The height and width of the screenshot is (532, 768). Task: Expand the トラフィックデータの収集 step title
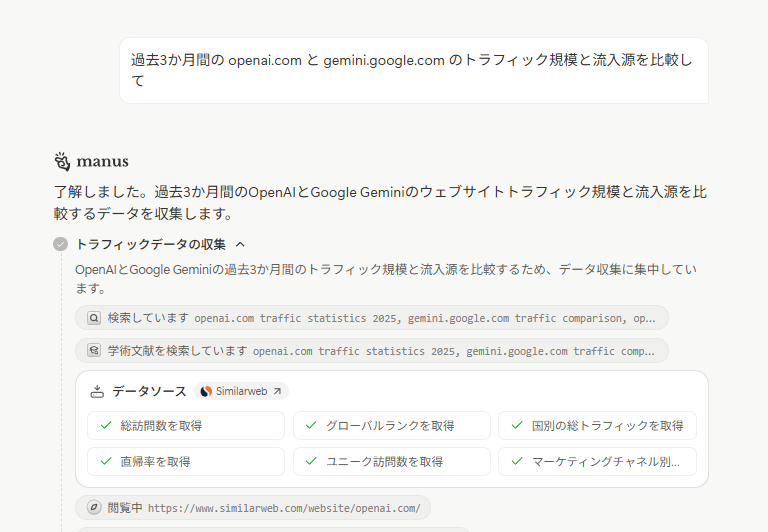coord(150,244)
